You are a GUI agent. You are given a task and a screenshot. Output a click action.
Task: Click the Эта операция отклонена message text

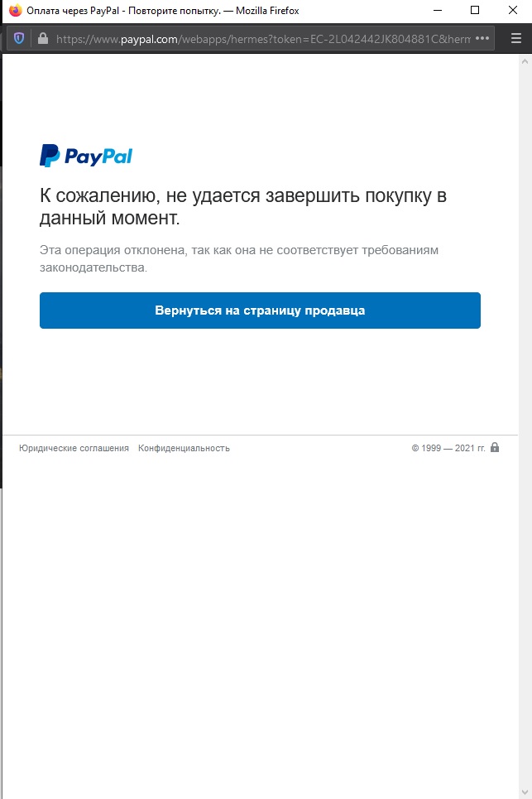tap(239, 259)
